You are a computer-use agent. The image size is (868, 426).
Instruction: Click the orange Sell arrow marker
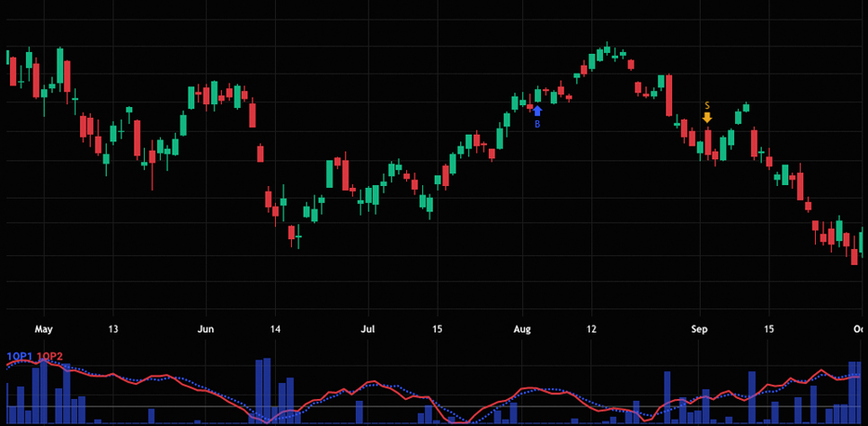click(x=707, y=117)
